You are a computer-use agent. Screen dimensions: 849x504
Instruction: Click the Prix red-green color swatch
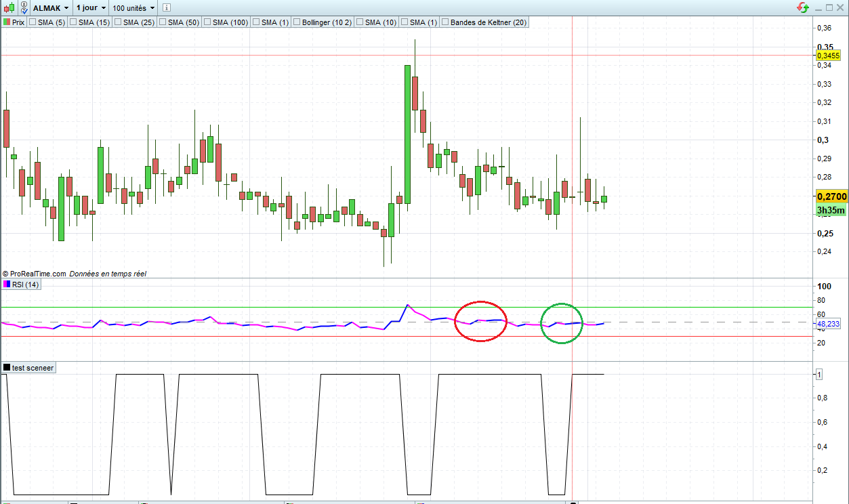(7, 22)
